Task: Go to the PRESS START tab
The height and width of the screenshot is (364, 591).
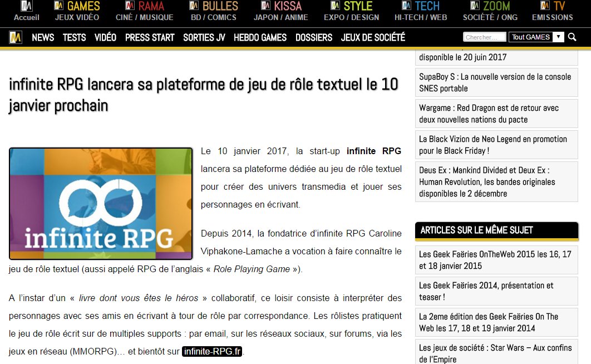Action: 150,37
